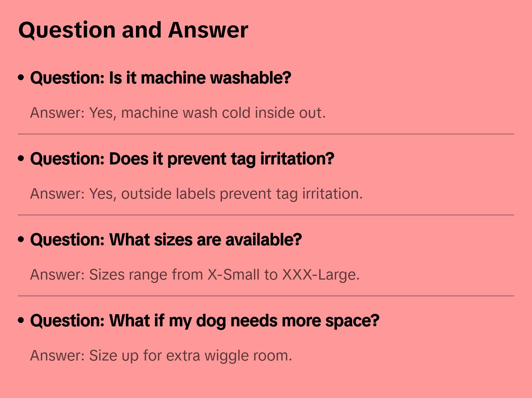The image size is (532, 398).
Task: Click the answer about outside labels
Action: point(196,194)
